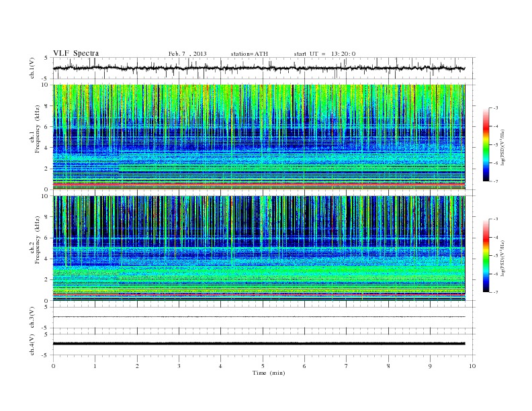Select ch.2 Frequency (kHz) axis label
Viewport: 532px width, 411px height.
[35, 239]
